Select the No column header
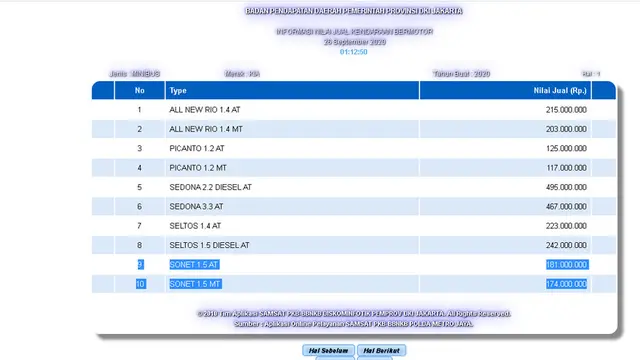The image size is (640, 360). coord(140,91)
